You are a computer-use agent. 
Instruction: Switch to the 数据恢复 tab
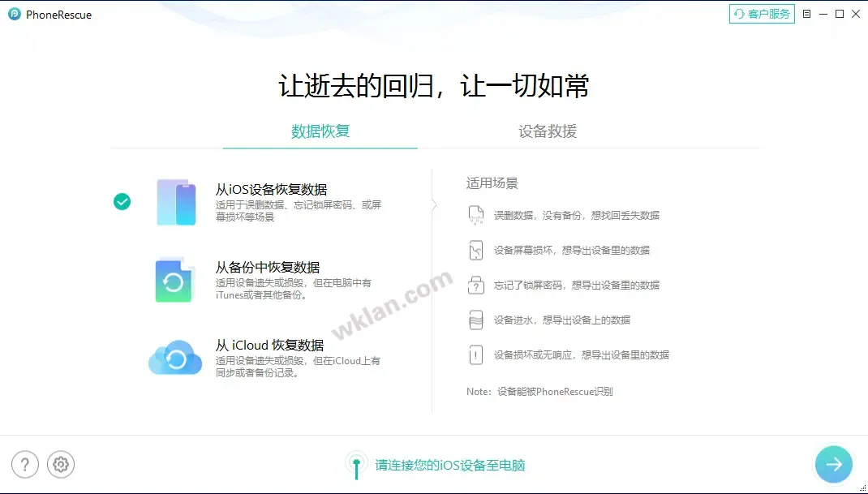pyautogui.click(x=320, y=131)
